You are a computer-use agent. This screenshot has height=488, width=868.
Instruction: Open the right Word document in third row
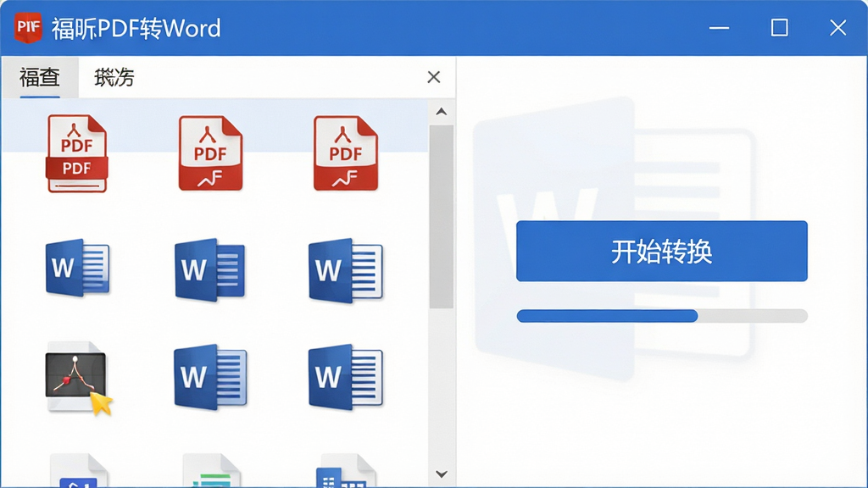pos(346,377)
